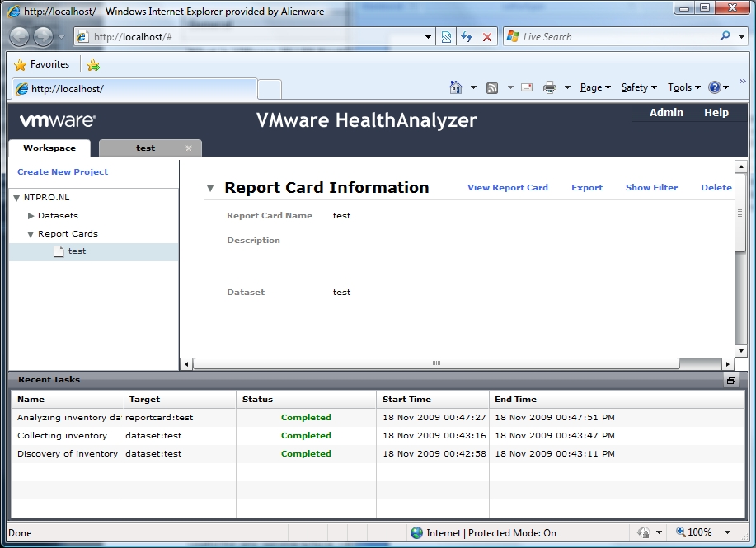Click vertical scrollbar up arrow
The width and height of the screenshot is (756, 548).
[x=740, y=166]
